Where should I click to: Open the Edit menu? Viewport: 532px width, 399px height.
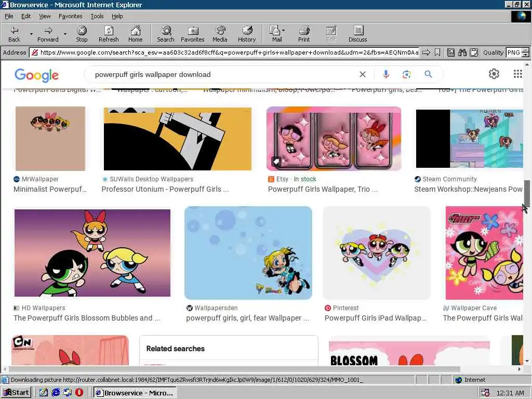(x=26, y=16)
